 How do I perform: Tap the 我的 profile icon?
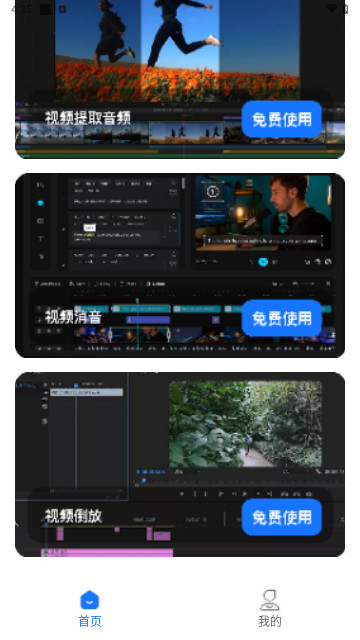click(x=270, y=600)
